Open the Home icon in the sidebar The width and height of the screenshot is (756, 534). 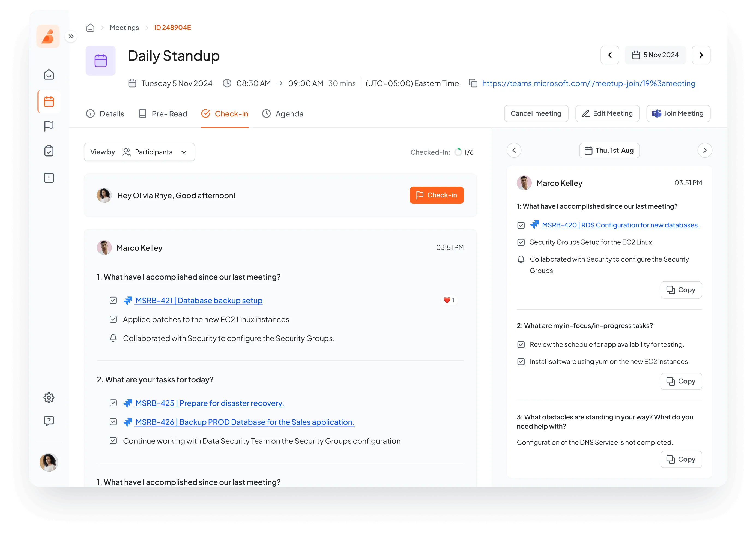coord(49,74)
